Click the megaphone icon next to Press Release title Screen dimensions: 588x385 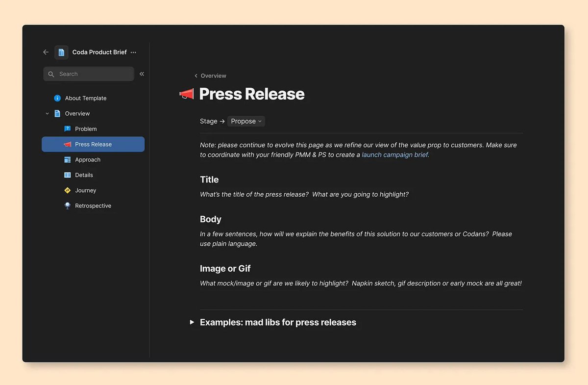tap(186, 94)
